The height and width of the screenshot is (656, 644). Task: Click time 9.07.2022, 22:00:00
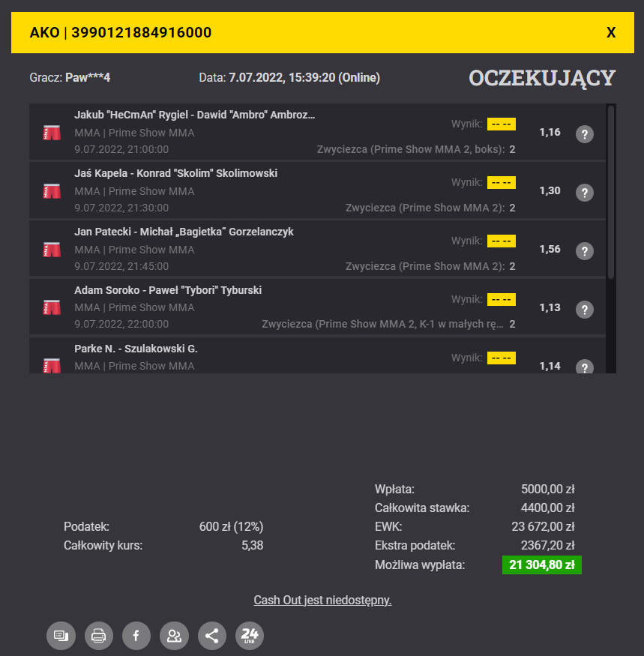pos(121,324)
